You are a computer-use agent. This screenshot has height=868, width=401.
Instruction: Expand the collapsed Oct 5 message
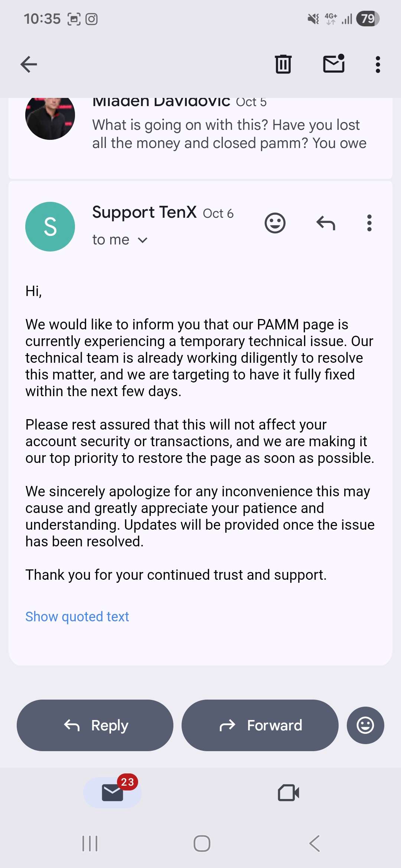[229, 134]
